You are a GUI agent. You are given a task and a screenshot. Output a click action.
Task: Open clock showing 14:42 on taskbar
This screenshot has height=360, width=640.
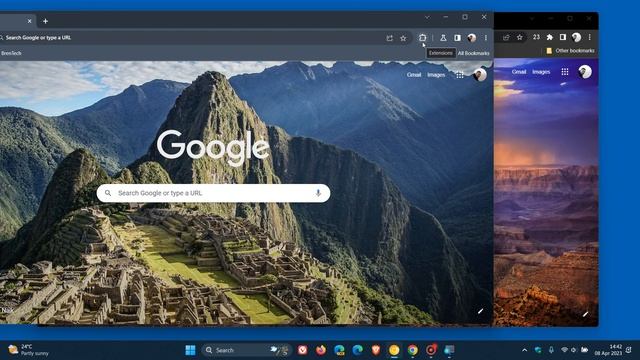pyautogui.click(x=608, y=350)
